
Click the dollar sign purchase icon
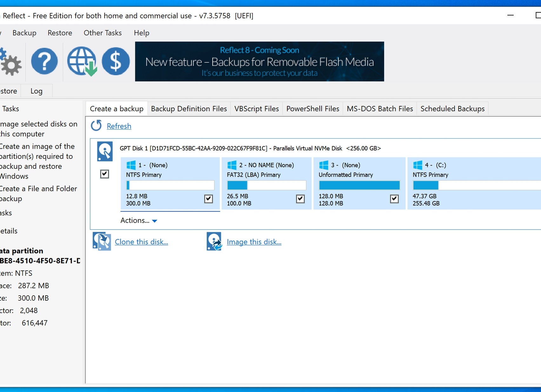pyautogui.click(x=116, y=61)
